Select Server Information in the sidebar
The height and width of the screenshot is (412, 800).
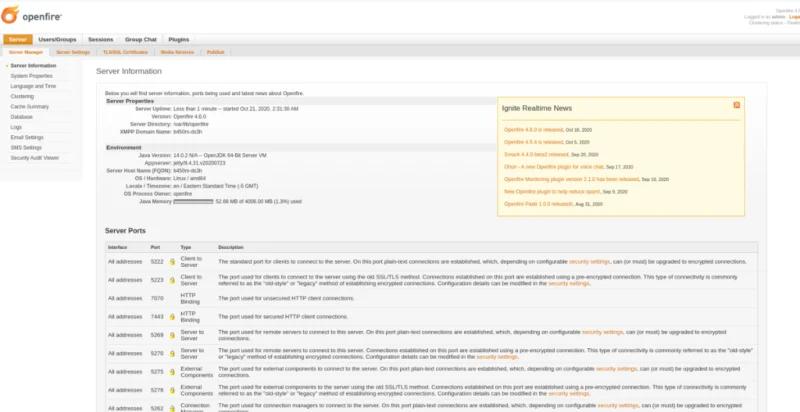click(33, 66)
